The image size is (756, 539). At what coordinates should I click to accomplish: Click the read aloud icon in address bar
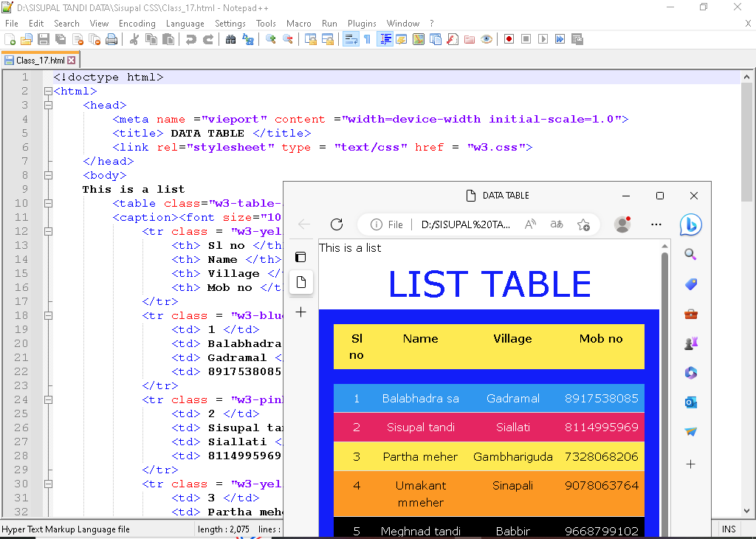[530, 224]
